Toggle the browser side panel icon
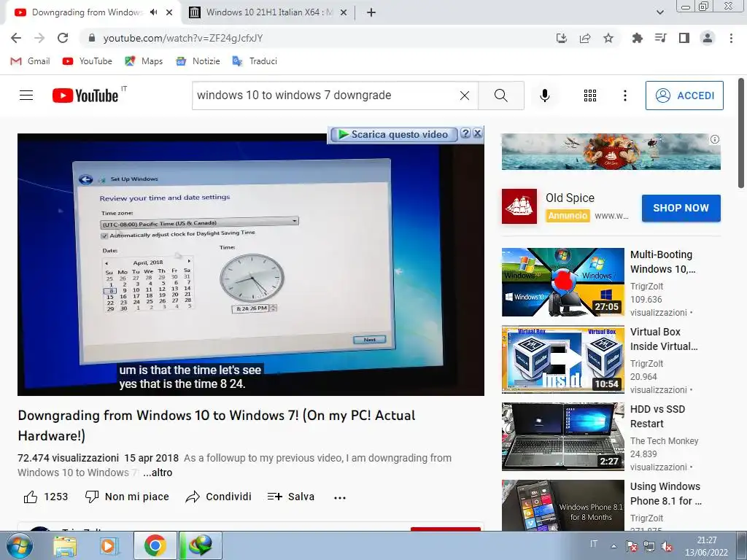This screenshot has height=560, width=747. 684,38
